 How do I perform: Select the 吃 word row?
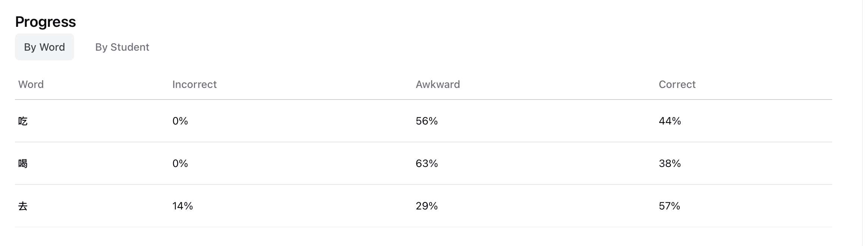coord(23,121)
